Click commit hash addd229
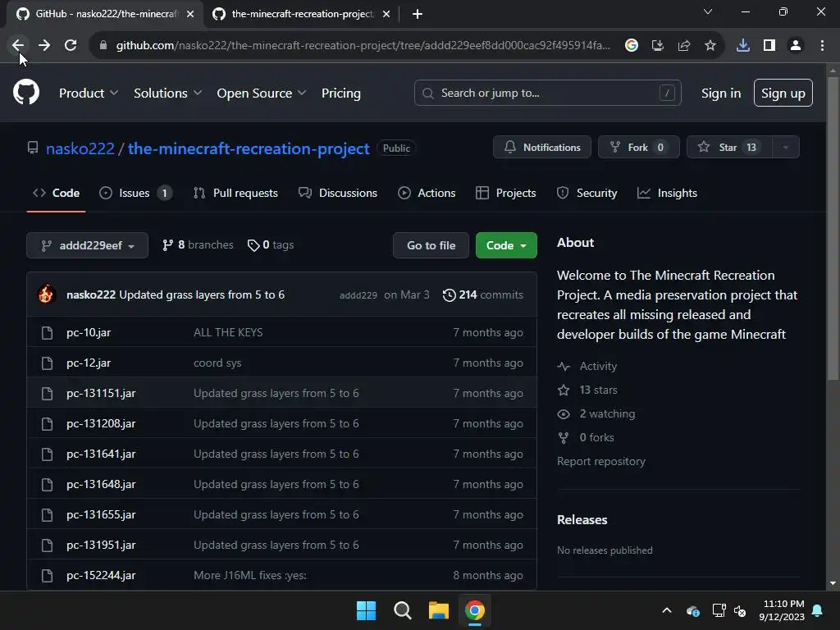This screenshot has height=630, width=840. [x=358, y=295]
